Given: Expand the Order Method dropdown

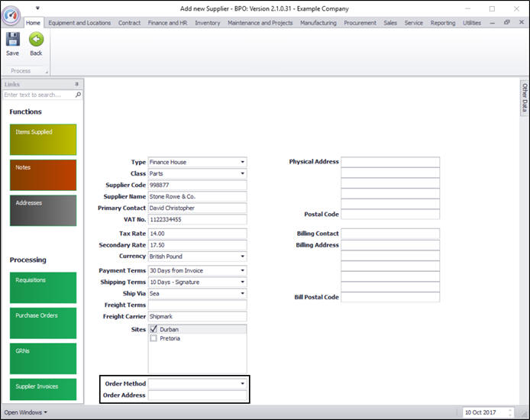Looking at the screenshot, I should pyautogui.click(x=243, y=383).
